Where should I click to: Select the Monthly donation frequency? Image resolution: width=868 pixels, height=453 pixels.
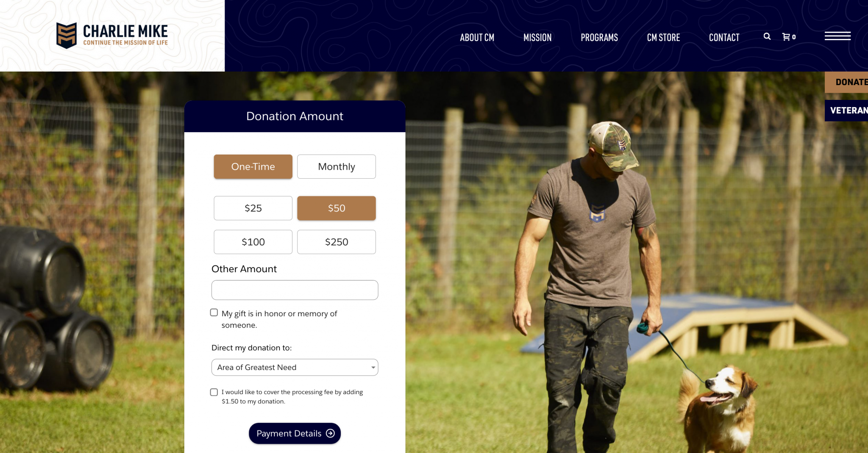click(337, 166)
